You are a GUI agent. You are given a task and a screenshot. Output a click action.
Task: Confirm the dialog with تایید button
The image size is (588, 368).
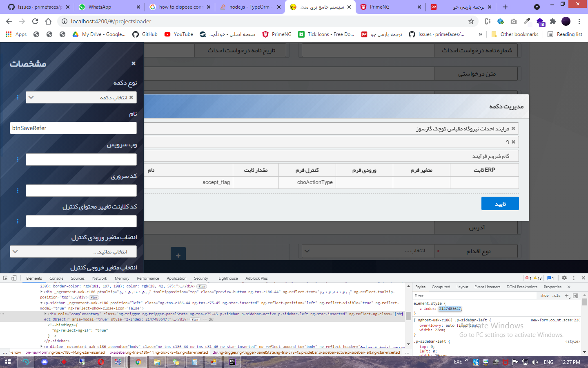tap(500, 204)
